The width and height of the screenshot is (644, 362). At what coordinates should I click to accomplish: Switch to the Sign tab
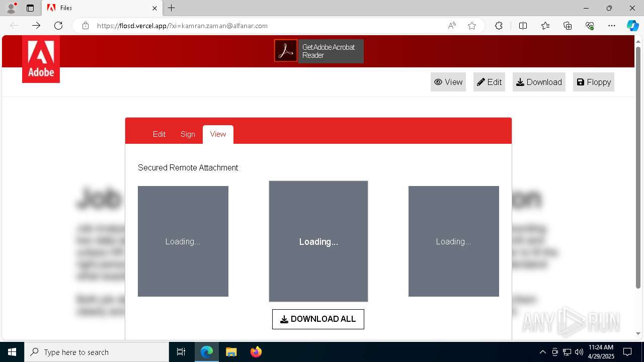(188, 134)
